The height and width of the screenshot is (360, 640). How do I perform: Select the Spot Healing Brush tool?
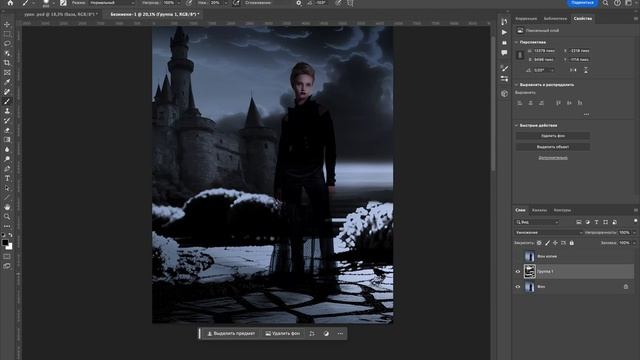coord(7,92)
